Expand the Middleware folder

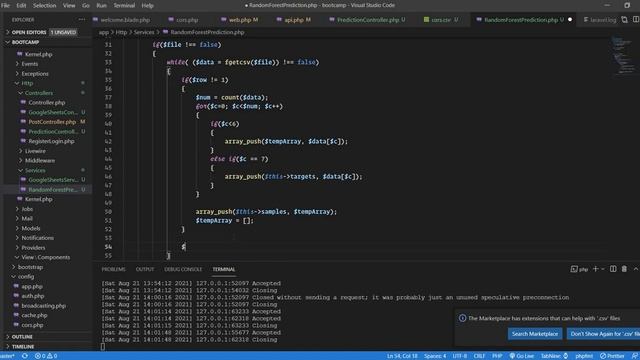[x=40, y=160]
